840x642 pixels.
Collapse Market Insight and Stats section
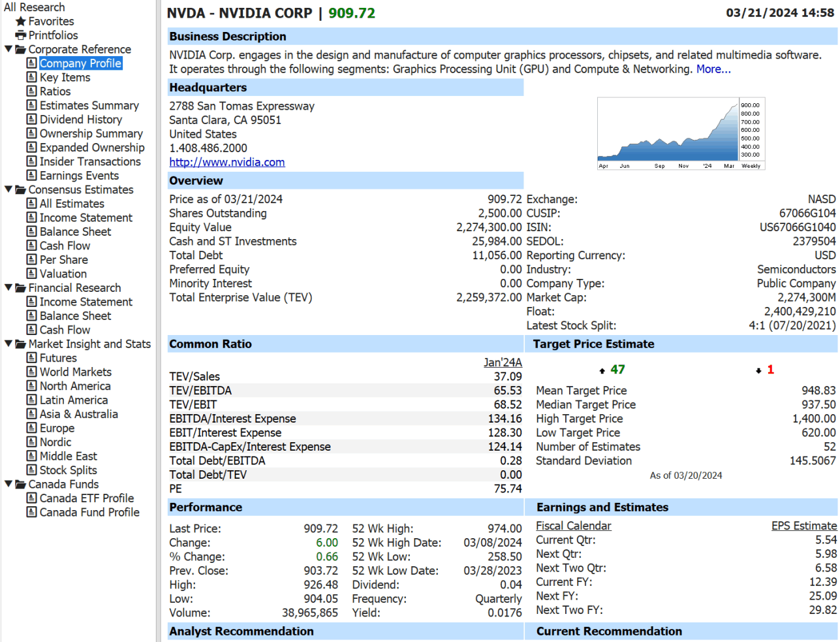(8, 344)
